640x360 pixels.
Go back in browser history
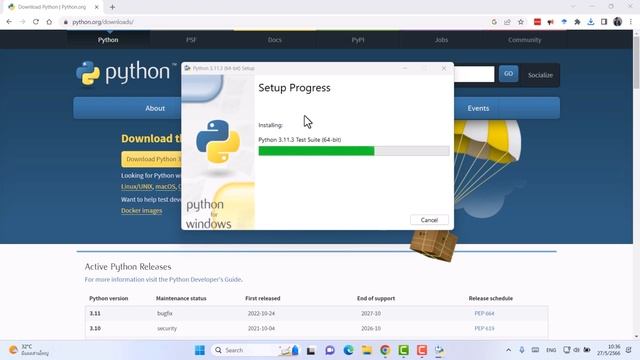tap(9, 22)
